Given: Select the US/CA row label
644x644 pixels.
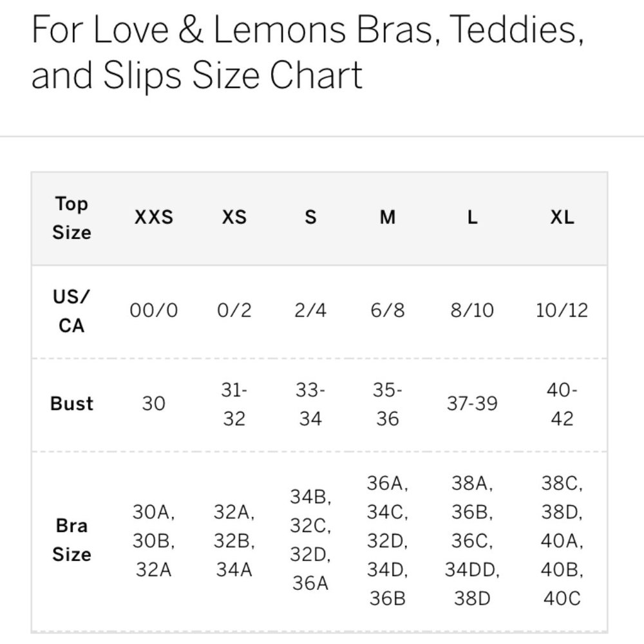Looking at the screenshot, I should point(71,311).
